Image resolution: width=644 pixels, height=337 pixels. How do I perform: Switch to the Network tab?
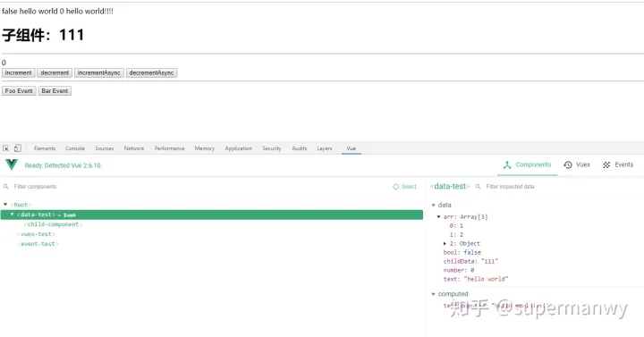tap(134, 148)
